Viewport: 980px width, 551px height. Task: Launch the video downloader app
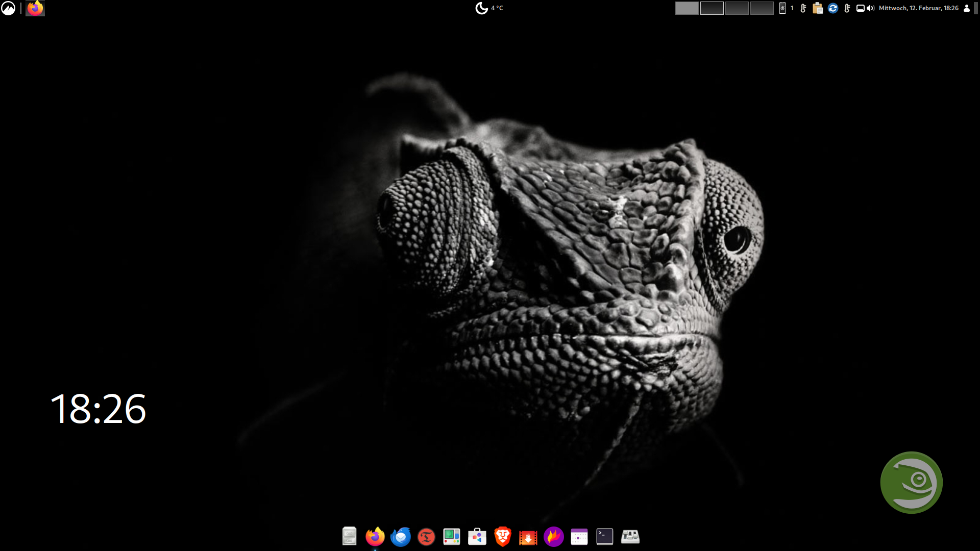(x=528, y=536)
